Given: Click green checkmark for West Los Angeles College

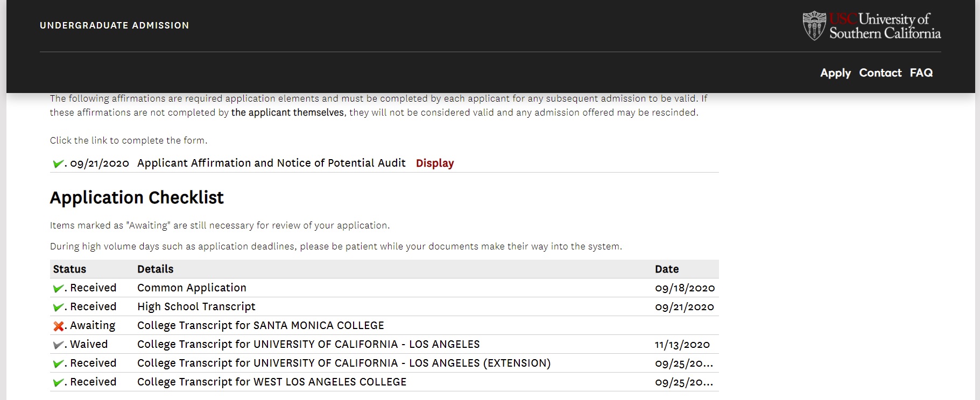Looking at the screenshot, I should click(x=58, y=383).
